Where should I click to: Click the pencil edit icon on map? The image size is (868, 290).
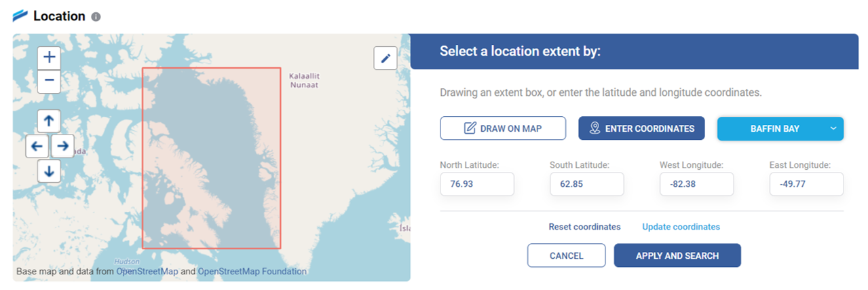(385, 58)
